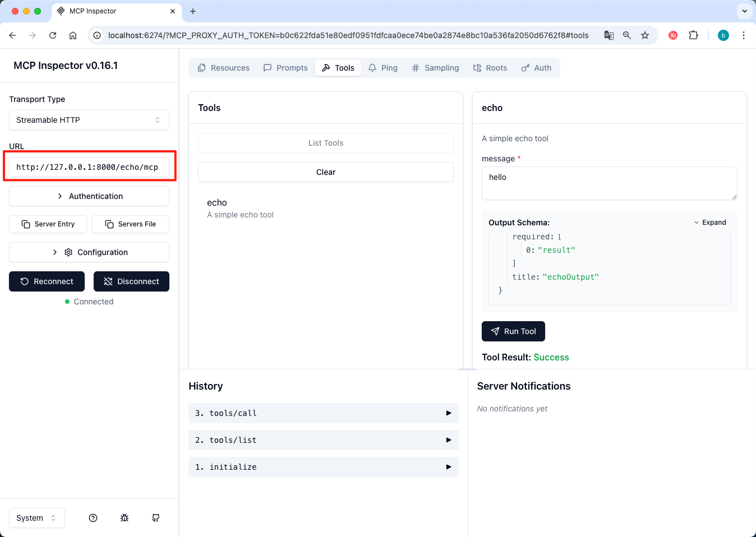Open the browser extensions puzzle icon

click(694, 35)
